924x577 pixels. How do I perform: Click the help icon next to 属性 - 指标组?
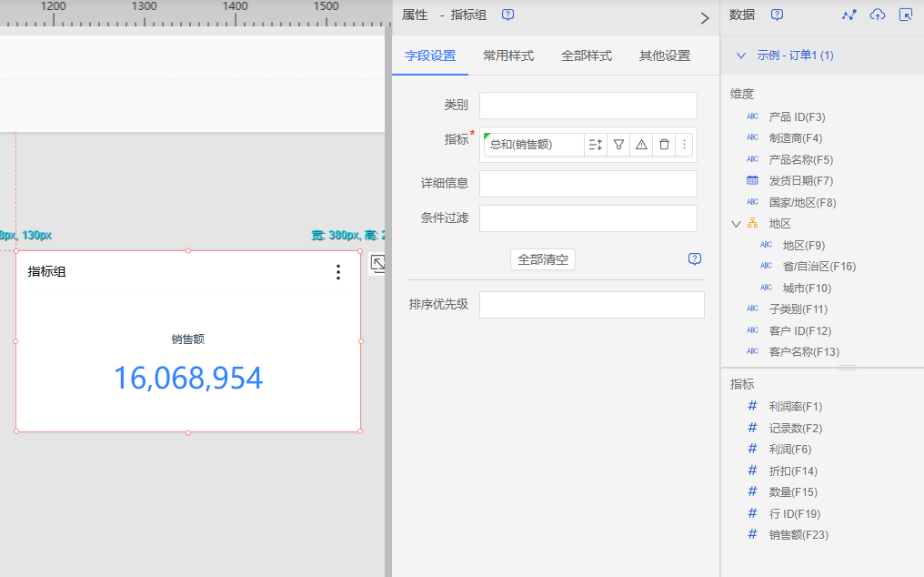pyautogui.click(x=507, y=15)
